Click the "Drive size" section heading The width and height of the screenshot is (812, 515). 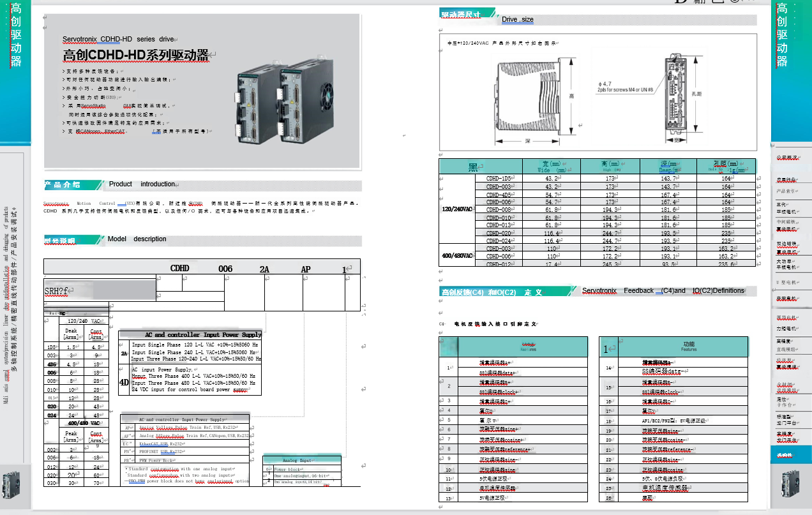coord(518,20)
